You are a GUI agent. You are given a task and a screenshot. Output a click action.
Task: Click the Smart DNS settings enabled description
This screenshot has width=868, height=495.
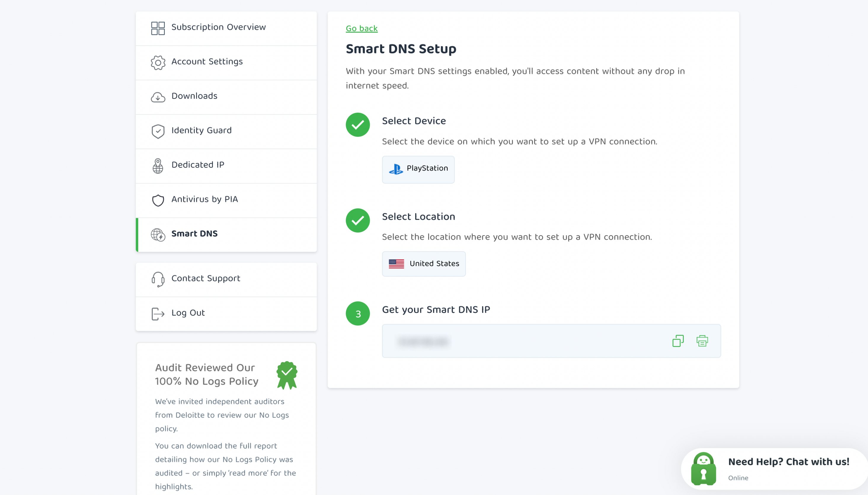point(515,79)
